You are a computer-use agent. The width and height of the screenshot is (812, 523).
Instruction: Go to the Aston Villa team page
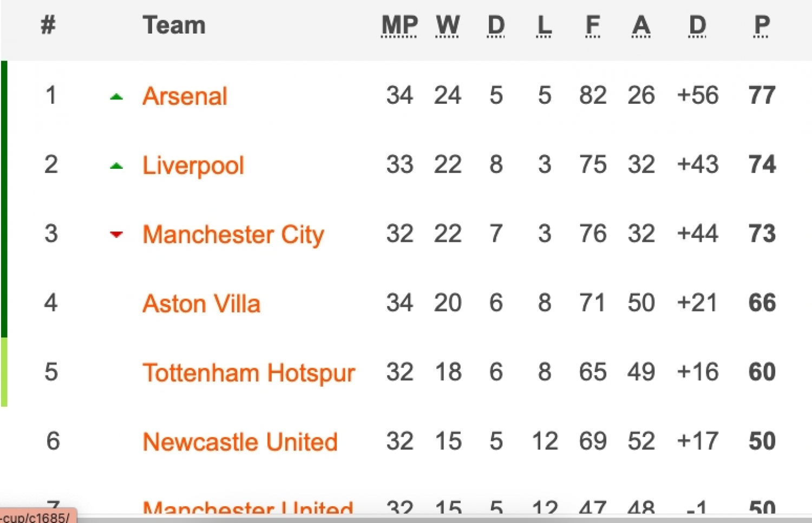click(x=201, y=303)
